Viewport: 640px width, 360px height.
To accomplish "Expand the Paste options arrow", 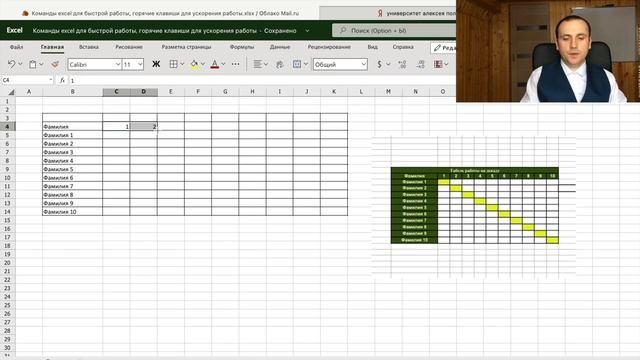I will [x=41, y=64].
